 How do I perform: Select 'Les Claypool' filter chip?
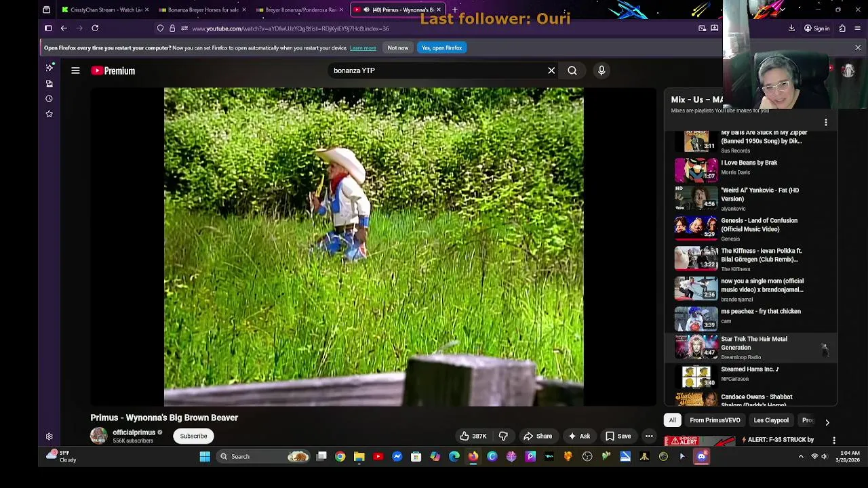click(x=771, y=420)
